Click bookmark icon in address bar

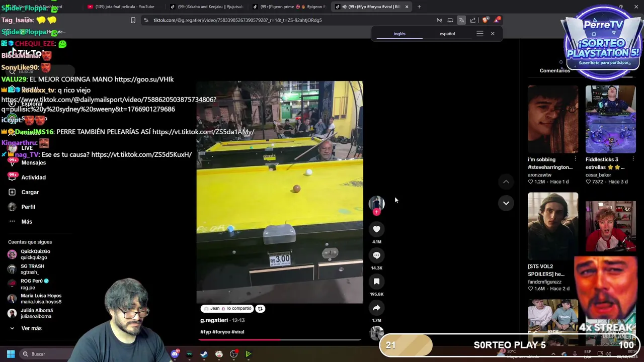(x=133, y=20)
